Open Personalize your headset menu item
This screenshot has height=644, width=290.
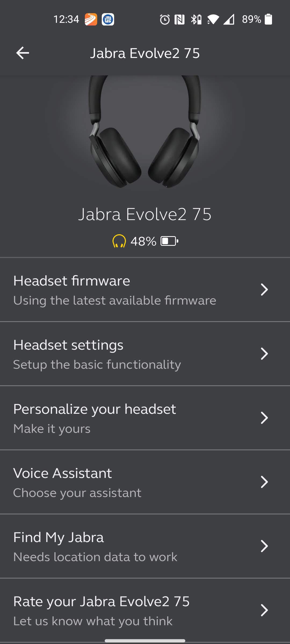(x=145, y=418)
